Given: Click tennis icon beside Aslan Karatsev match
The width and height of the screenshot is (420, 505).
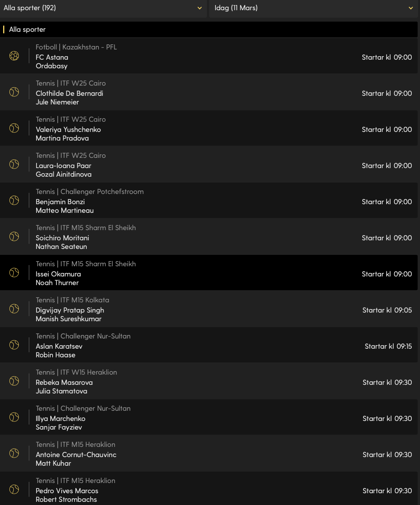Looking at the screenshot, I should pos(14,345).
